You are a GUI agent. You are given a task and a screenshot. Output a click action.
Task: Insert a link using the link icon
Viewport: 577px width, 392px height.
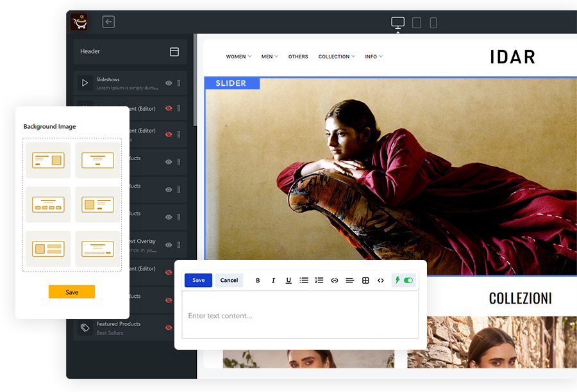tap(334, 281)
